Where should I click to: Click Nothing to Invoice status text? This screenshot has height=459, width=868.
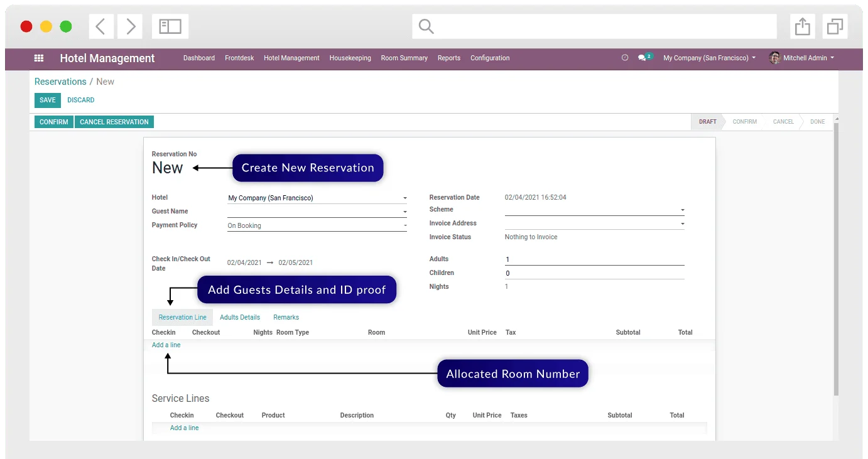click(531, 237)
